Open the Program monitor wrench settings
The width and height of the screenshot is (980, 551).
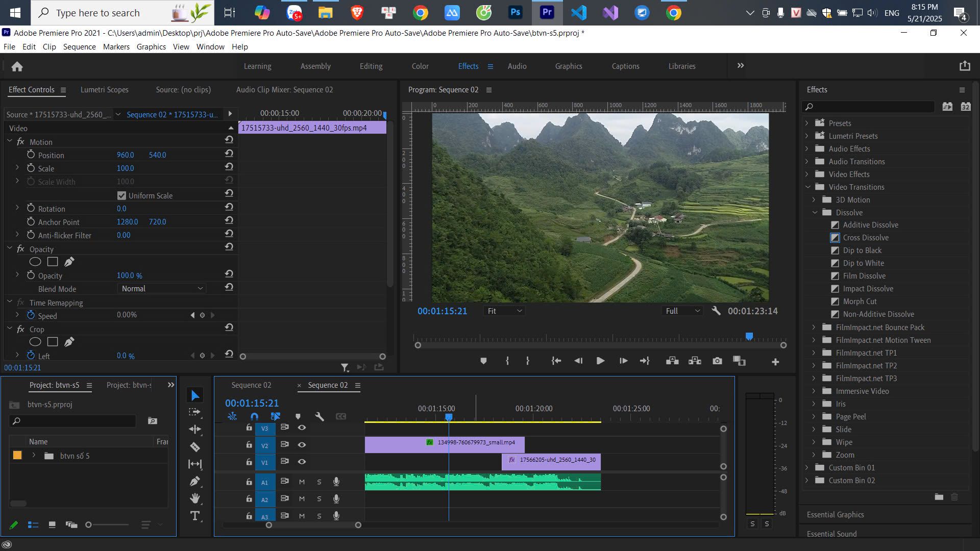click(716, 311)
